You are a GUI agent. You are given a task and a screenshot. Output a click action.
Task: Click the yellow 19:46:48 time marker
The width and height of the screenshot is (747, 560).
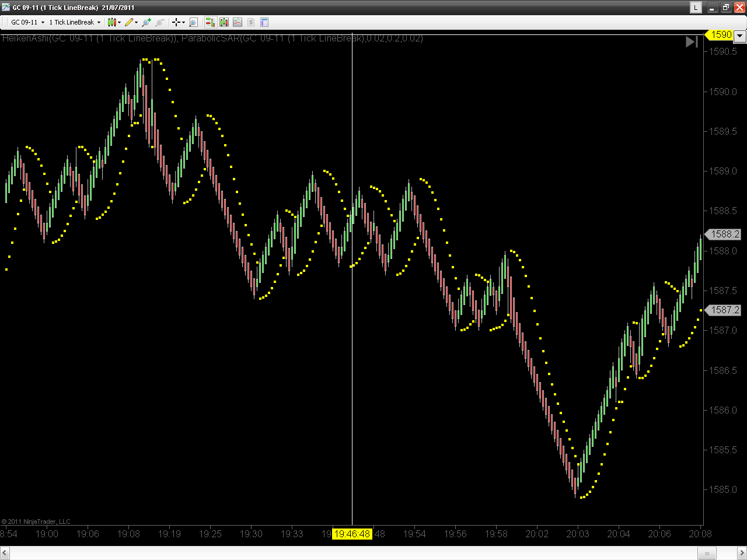352,534
